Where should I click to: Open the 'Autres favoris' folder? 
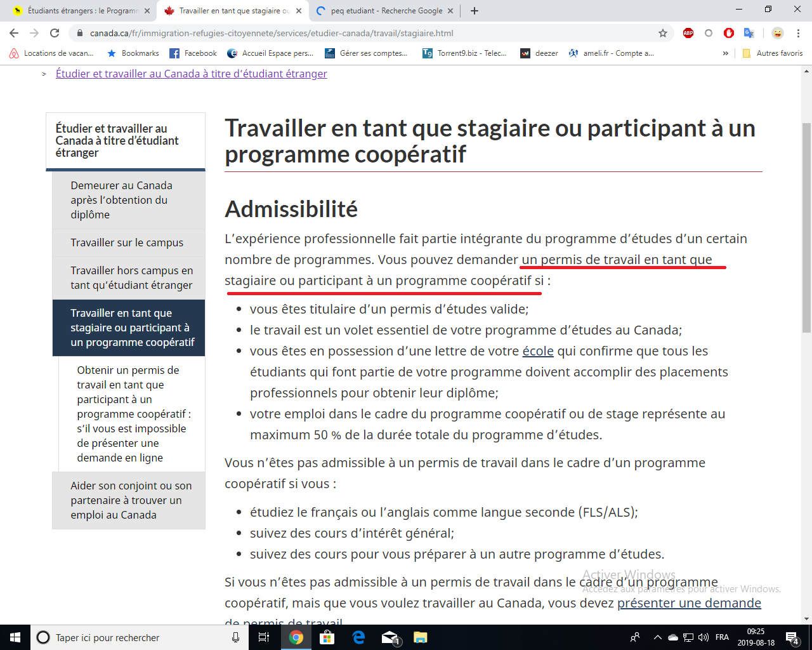772,53
